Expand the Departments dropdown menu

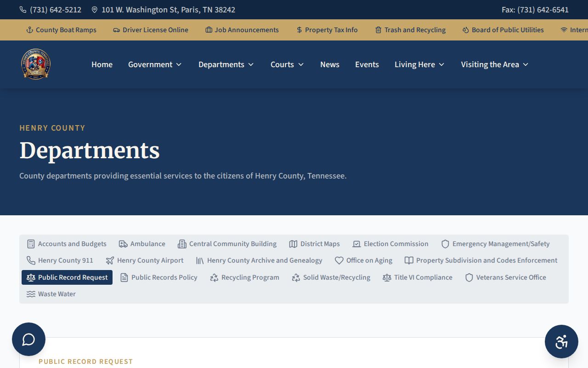pyautogui.click(x=226, y=64)
